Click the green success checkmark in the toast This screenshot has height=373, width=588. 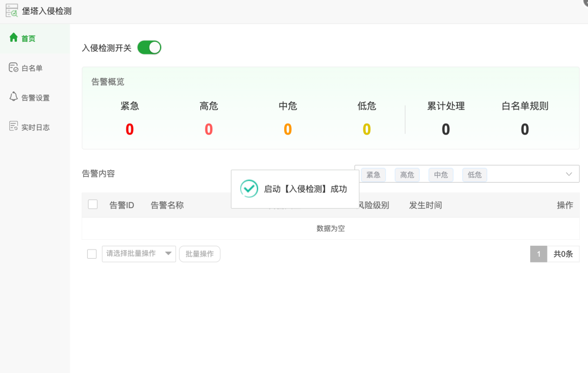pos(249,189)
